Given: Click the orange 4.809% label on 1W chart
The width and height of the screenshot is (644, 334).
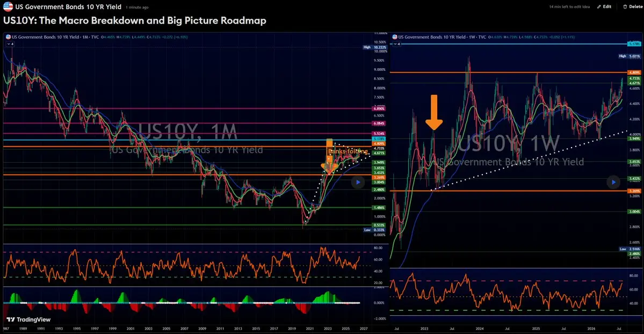Looking at the screenshot, I should [634, 72].
